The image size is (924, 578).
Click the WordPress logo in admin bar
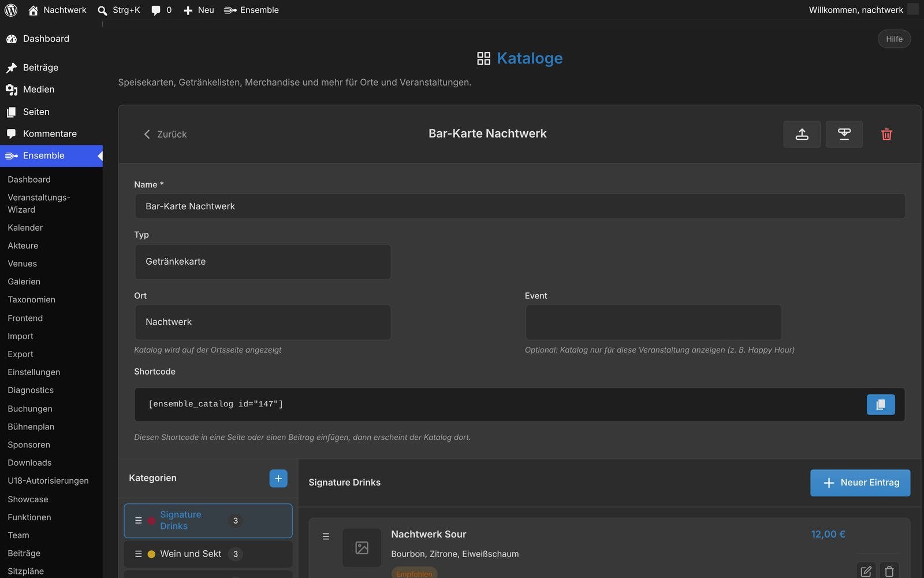(x=11, y=10)
